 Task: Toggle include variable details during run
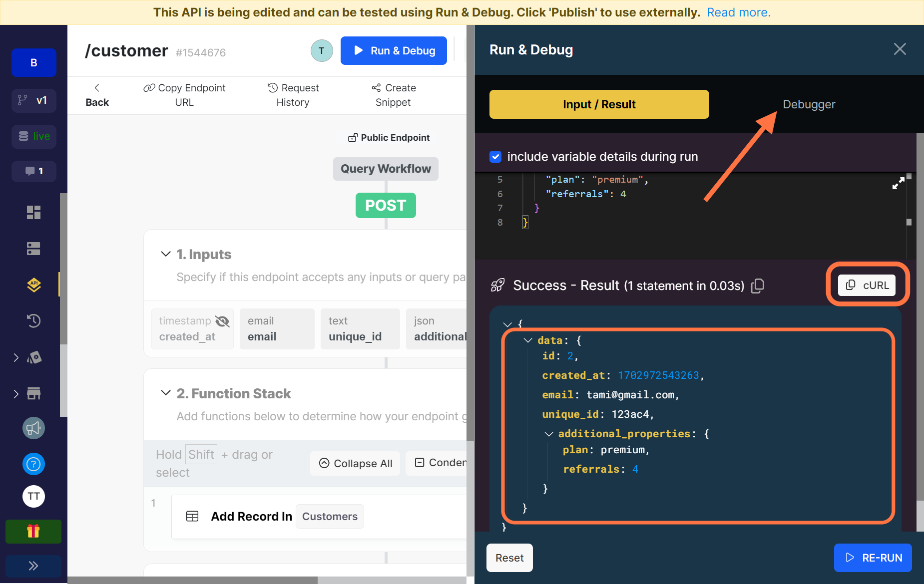click(495, 157)
